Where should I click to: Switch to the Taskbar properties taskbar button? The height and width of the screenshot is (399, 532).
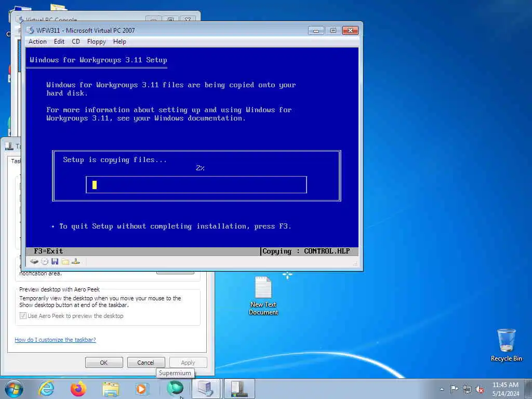[x=239, y=389]
